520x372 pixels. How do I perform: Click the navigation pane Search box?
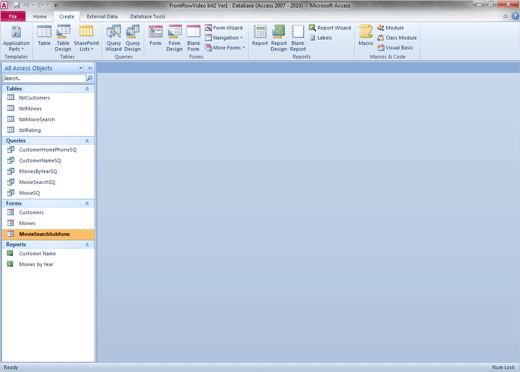coord(44,78)
